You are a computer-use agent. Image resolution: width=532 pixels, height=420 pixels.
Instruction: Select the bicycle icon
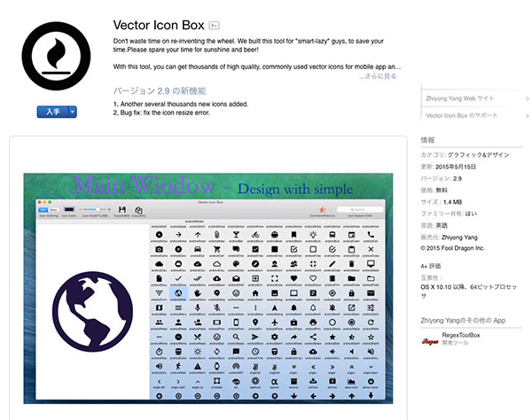(x=255, y=235)
